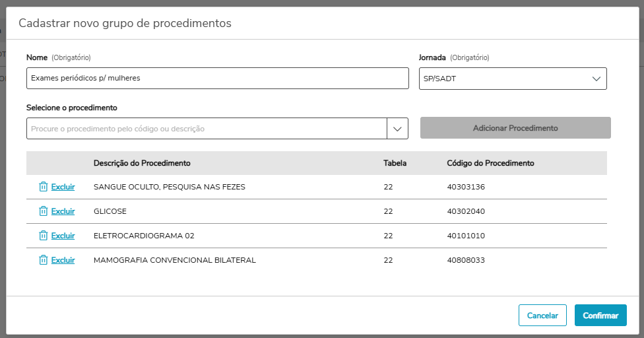Select procedure code 40303136 cell

coord(466,187)
